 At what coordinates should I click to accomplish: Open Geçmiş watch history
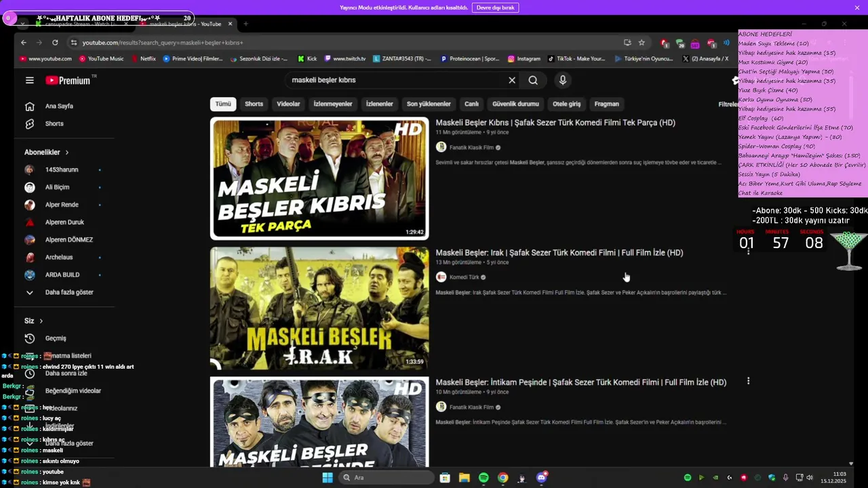pos(56,338)
